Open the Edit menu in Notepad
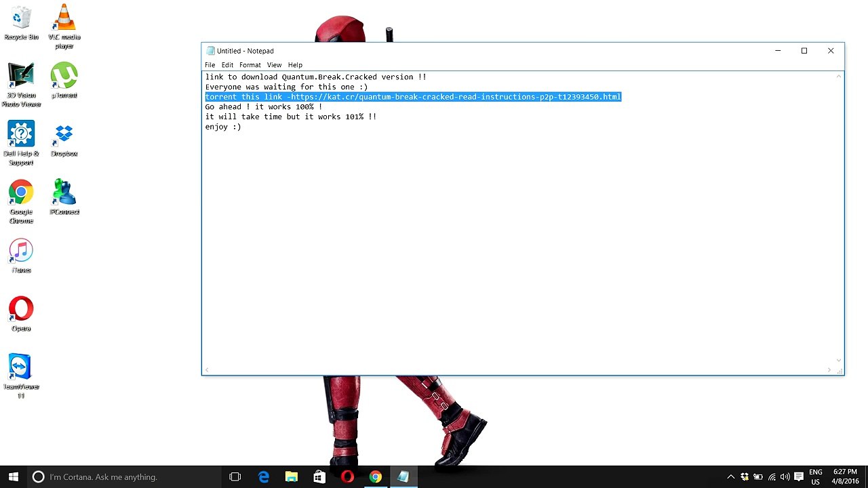Screen dimensions: 868x488 click(x=227, y=65)
